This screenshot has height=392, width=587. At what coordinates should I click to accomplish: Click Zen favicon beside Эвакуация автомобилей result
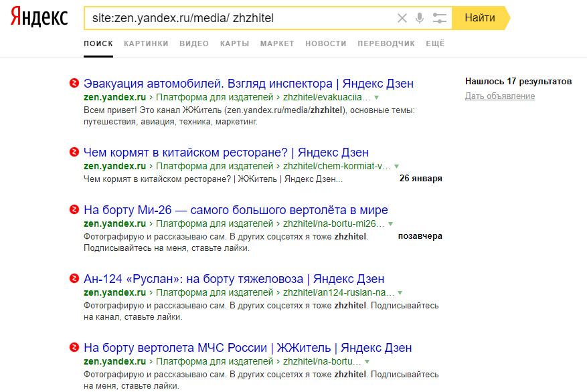coord(74,83)
